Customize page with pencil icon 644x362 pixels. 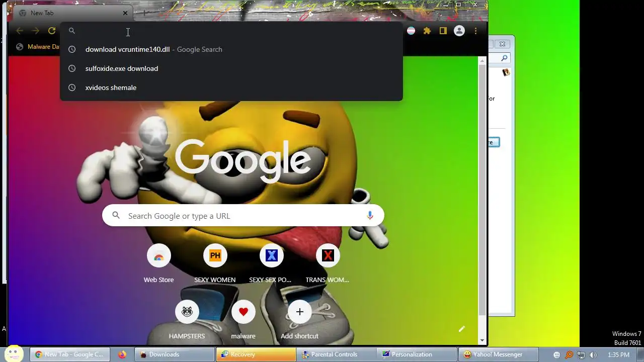(x=461, y=329)
